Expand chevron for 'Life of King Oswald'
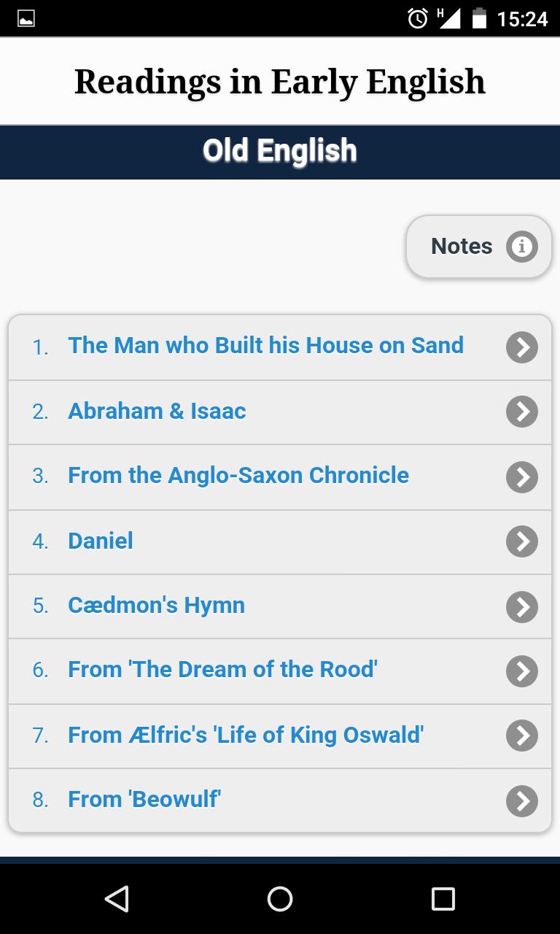 click(522, 736)
